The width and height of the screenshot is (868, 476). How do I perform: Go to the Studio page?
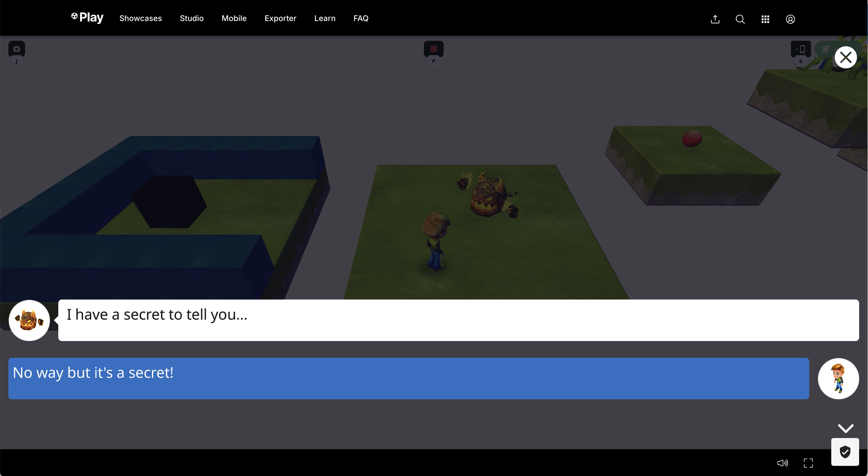click(191, 18)
